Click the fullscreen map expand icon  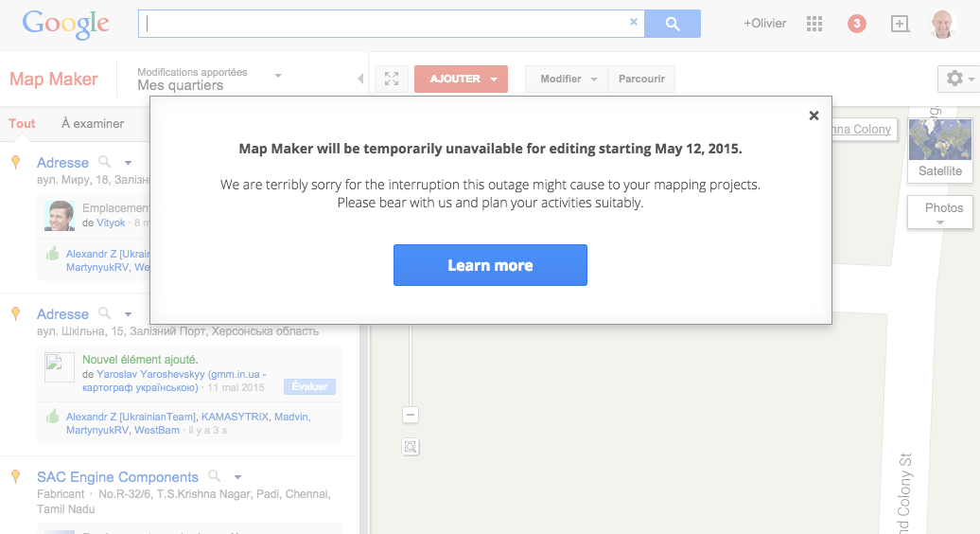(392, 80)
